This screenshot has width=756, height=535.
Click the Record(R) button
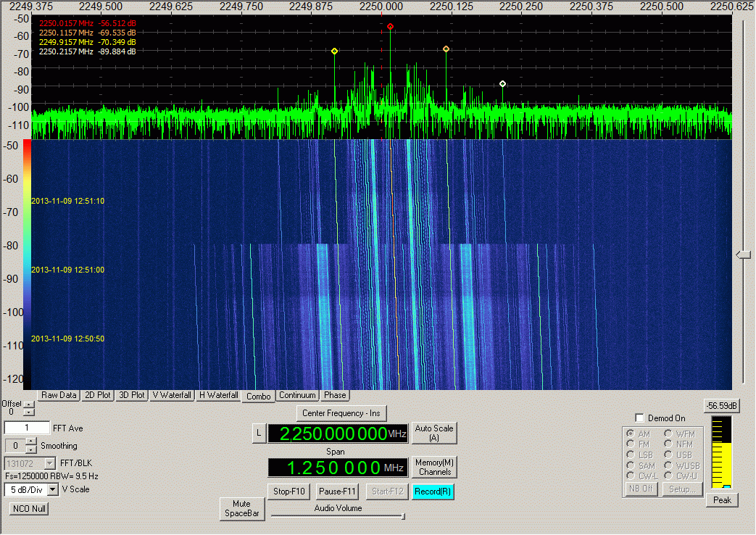point(433,492)
